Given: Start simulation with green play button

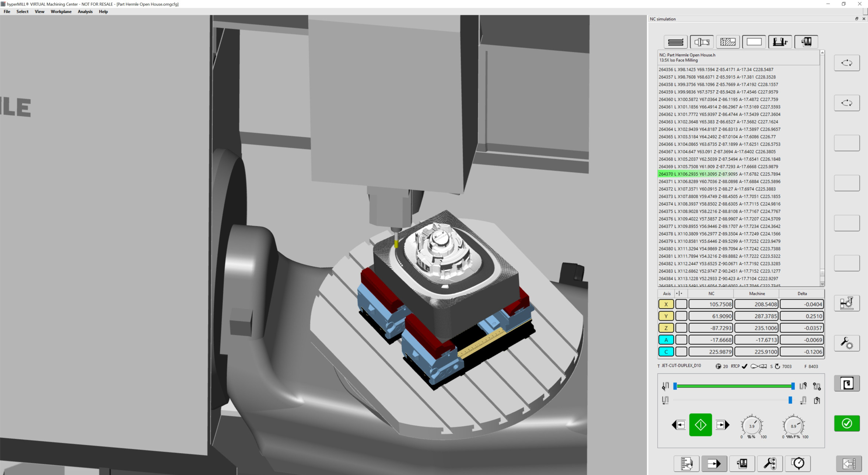Looking at the screenshot, I should (x=700, y=425).
